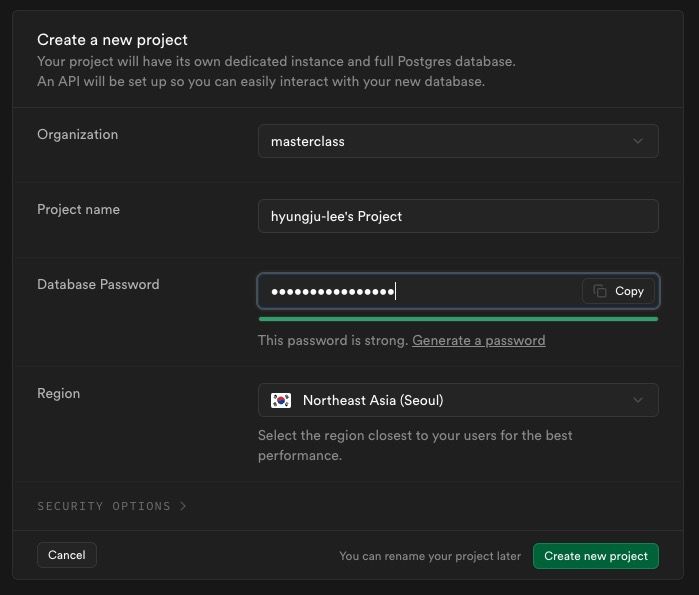Click the Generate a password link
Viewport: 699px width, 595px height.
pyautogui.click(x=478, y=341)
